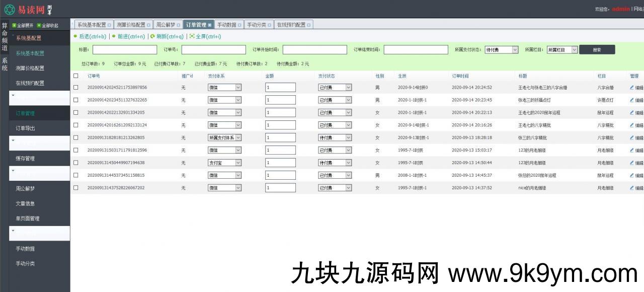Switch to the 周公解梦 tab
Screen dimensions: 644x292
tap(166, 25)
